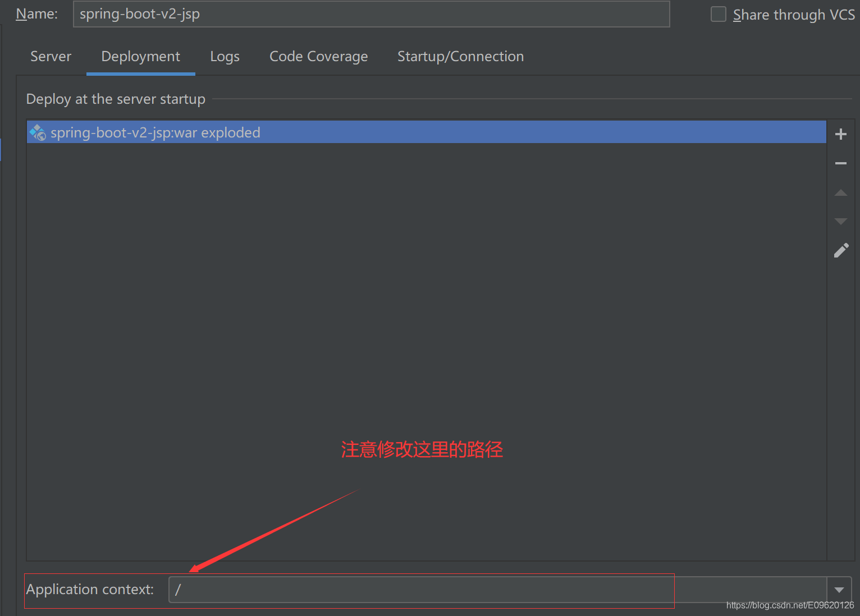The height and width of the screenshot is (616, 860).
Task: Click the Application context label
Action: (90, 590)
